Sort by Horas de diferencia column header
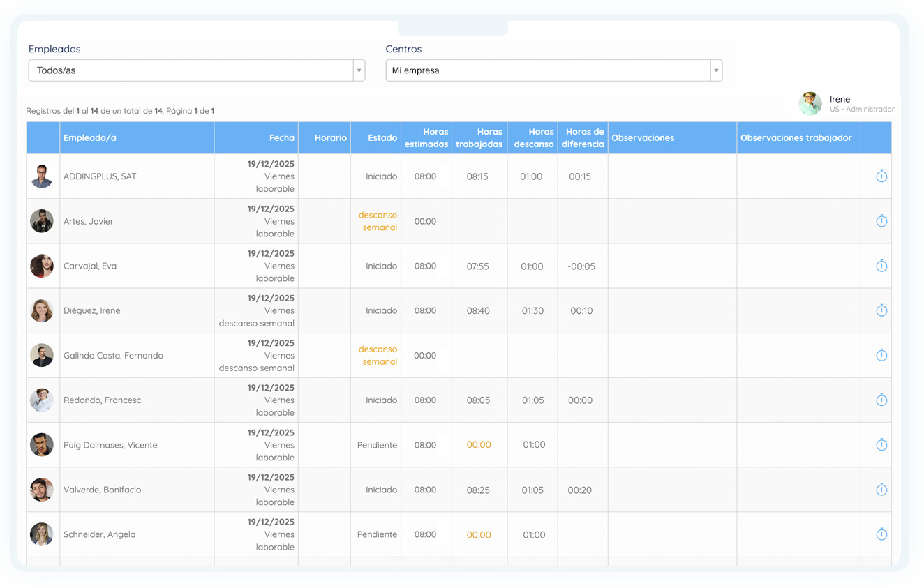The height and width of the screenshot is (588, 924). click(x=583, y=138)
